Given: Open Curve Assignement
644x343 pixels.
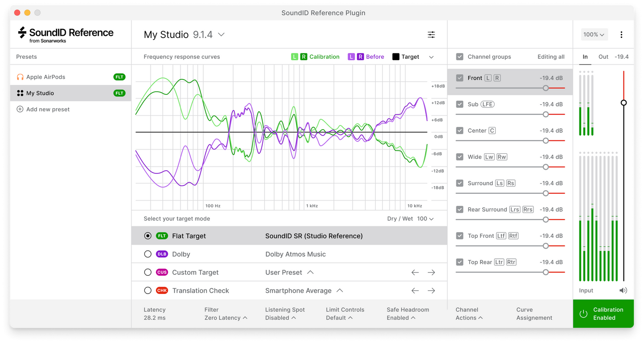Looking at the screenshot, I should (x=534, y=314).
